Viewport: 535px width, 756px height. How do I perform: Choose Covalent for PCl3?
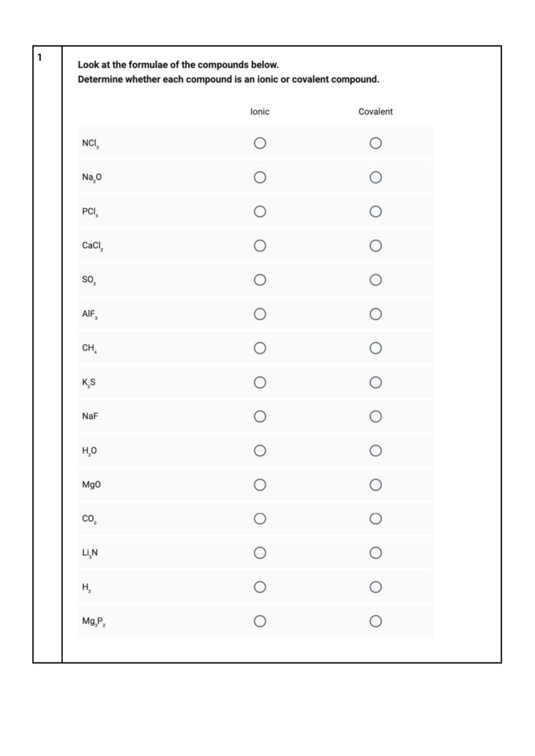[375, 211]
